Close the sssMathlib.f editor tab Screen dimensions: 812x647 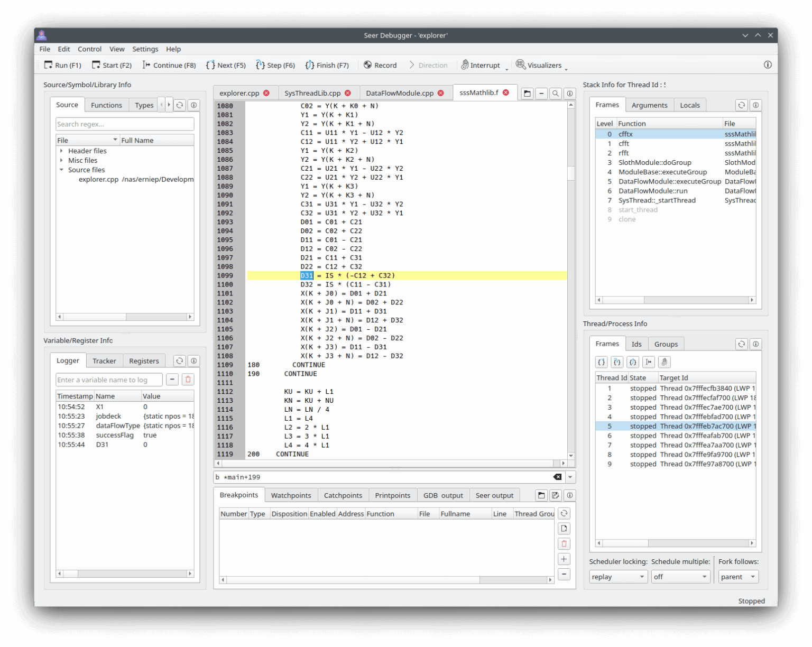tap(506, 93)
